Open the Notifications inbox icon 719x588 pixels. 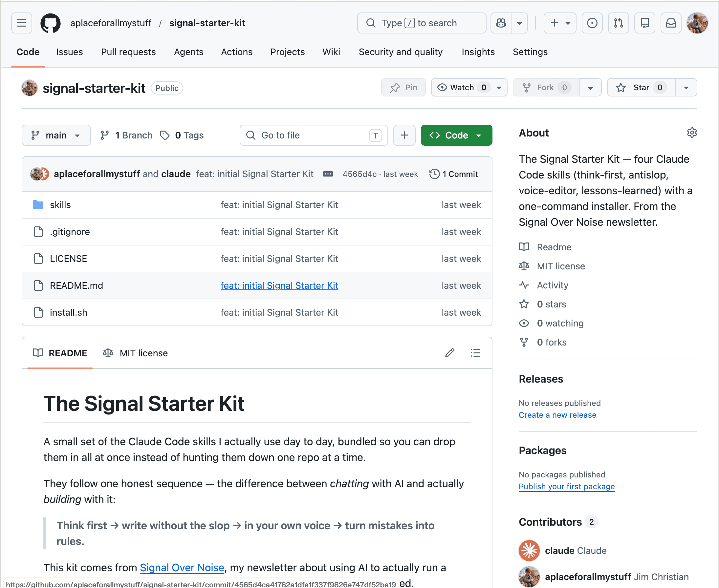point(671,23)
